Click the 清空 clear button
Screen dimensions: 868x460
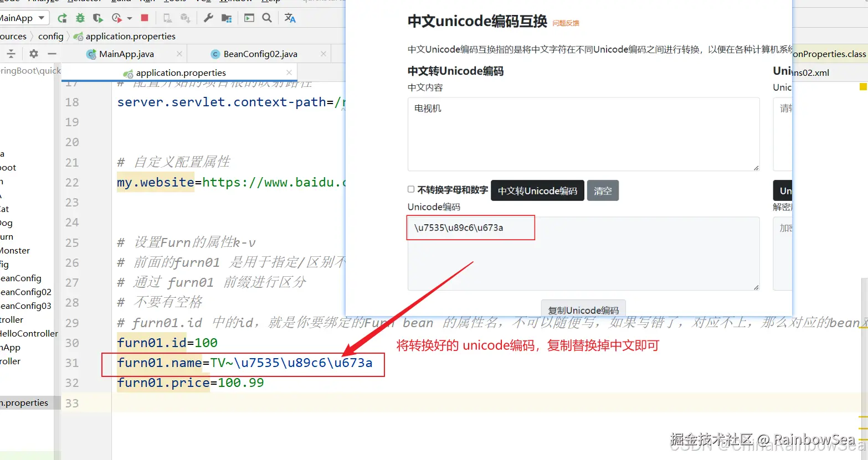(x=603, y=190)
